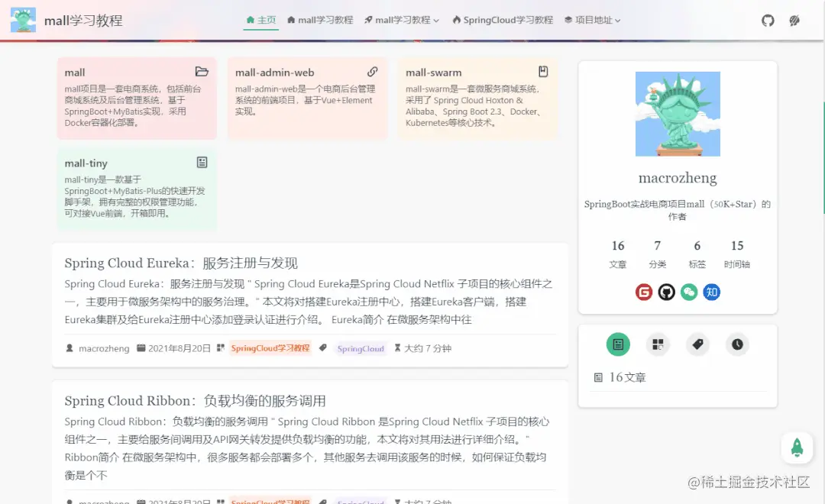Open the mall-tiny project card
Viewport: 825px width, 504px height.
(137, 189)
